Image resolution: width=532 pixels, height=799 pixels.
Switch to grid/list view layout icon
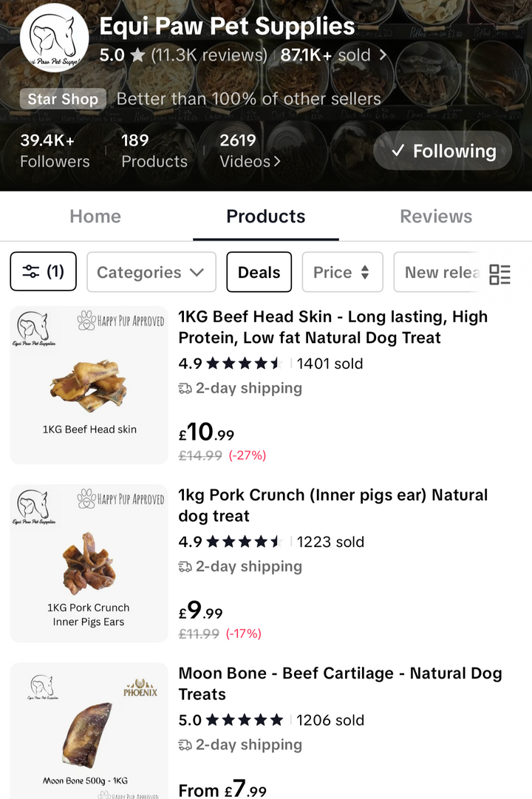tap(500, 274)
